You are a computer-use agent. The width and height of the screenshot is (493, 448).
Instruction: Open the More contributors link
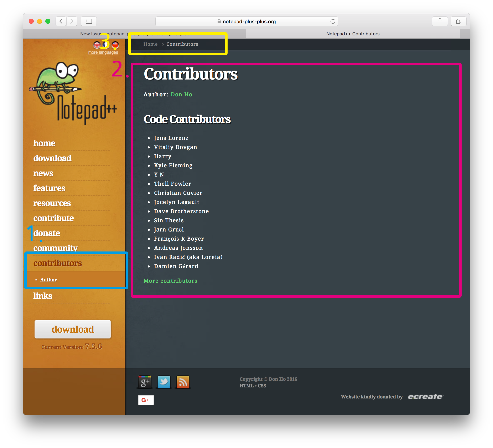[170, 281]
